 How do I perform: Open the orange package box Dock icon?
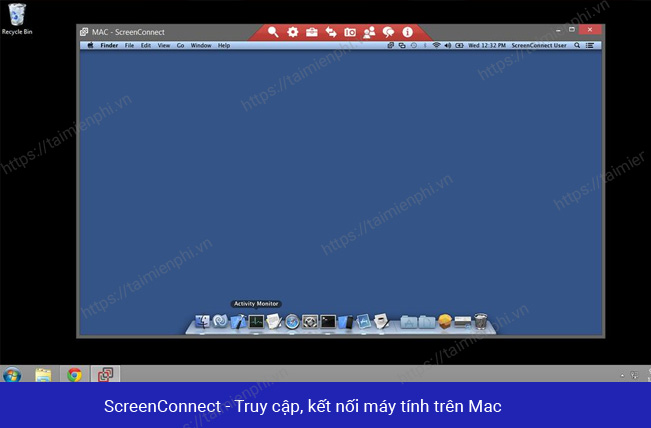[445, 322]
